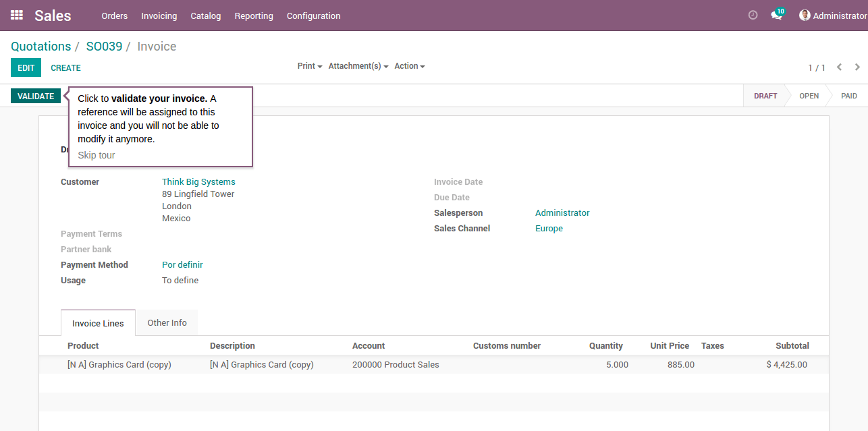Click the Edit button

(26, 67)
